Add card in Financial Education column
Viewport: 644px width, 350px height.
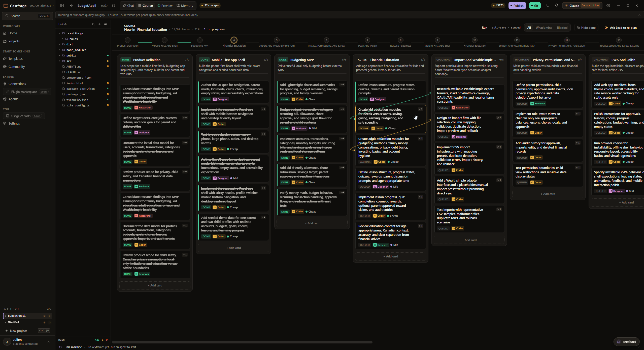[390, 256]
